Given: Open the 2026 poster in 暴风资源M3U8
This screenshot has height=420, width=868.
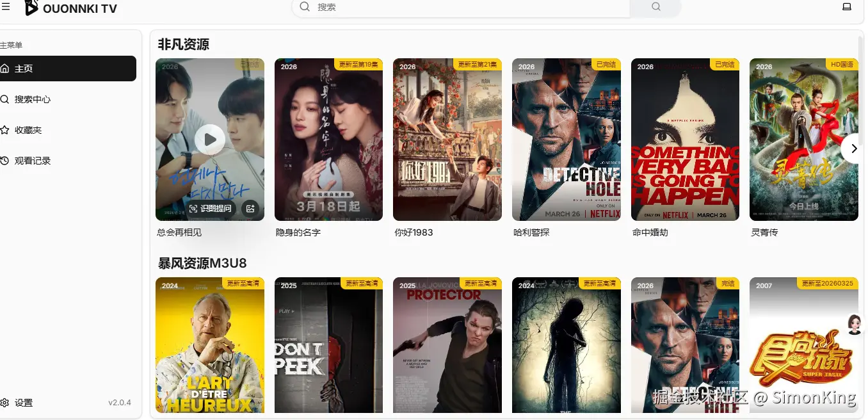Looking at the screenshot, I should click(x=685, y=345).
